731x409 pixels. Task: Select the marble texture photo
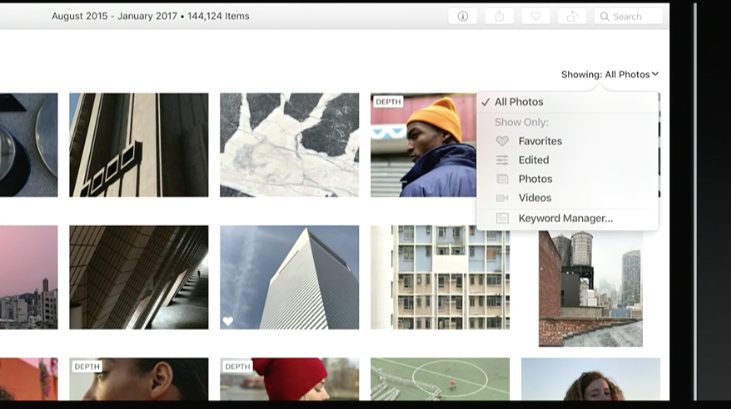click(290, 145)
